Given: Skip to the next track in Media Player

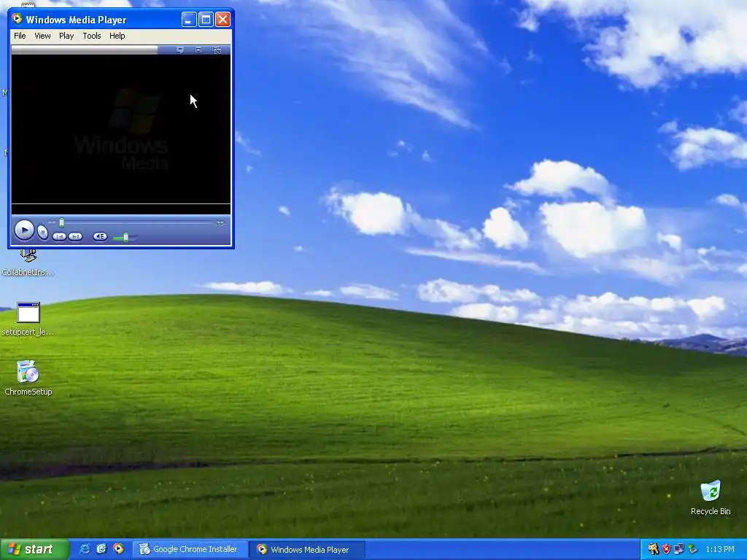Looking at the screenshot, I should [75, 236].
